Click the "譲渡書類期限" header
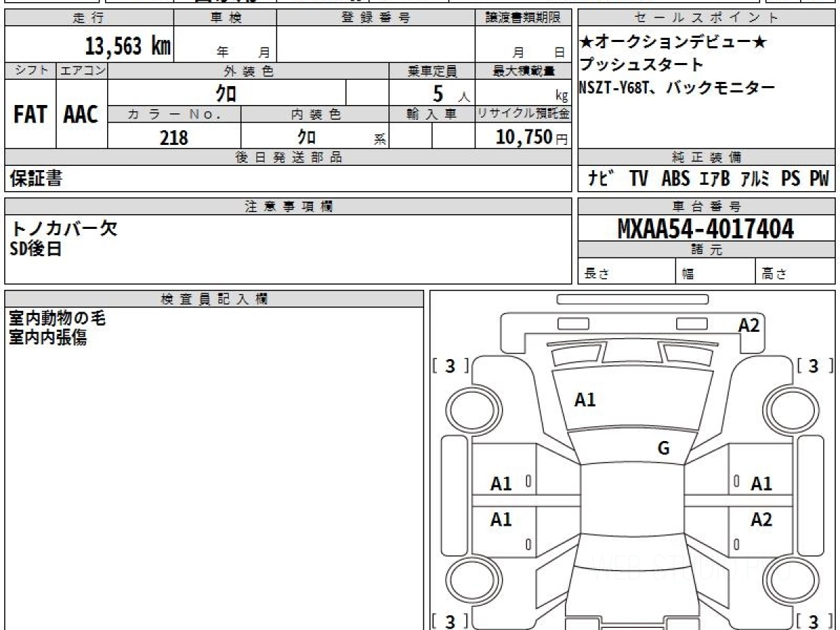Screen dimensions: 840x630 (524, 18)
